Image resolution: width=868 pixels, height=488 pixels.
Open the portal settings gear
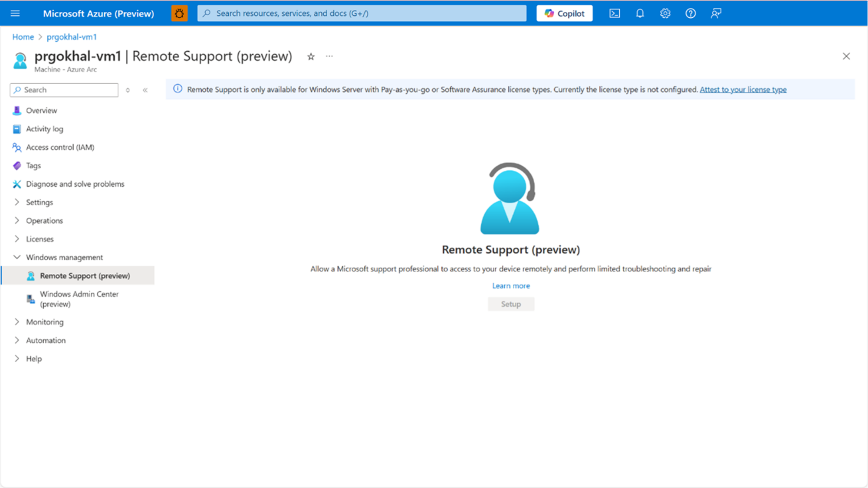coord(665,13)
